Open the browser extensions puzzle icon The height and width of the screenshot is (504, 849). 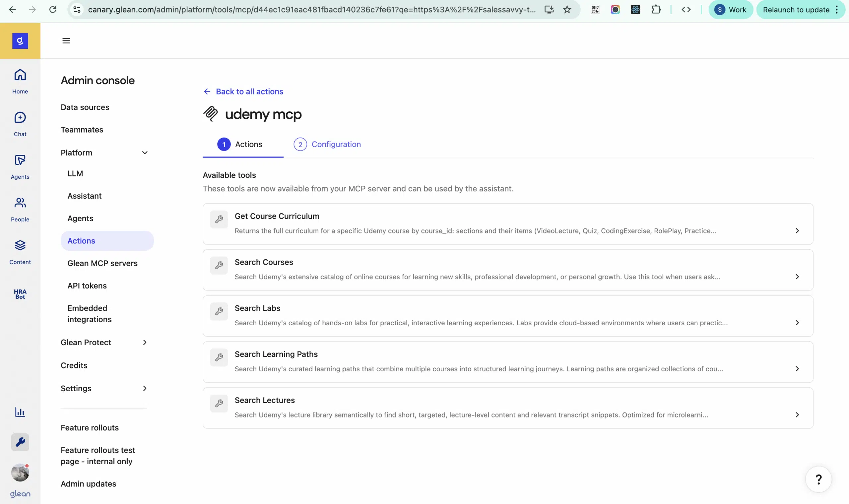click(656, 10)
